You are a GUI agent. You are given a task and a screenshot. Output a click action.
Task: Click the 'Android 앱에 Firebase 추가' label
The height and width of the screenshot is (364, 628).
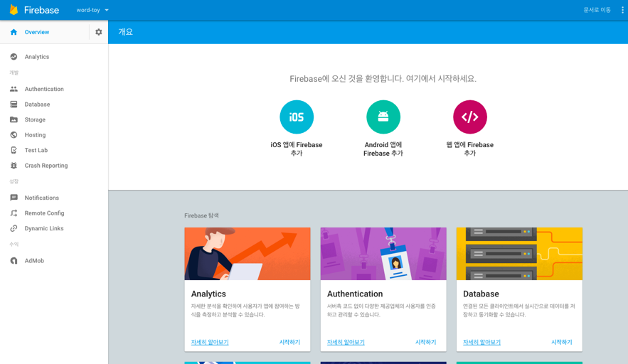point(383,149)
